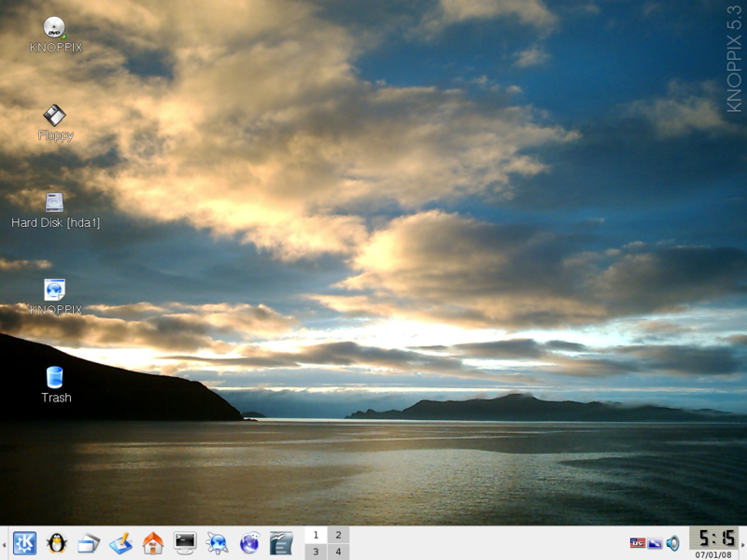The width and height of the screenshot is (747, 560).
Task: Expand the panel via the right-edge arrow
Action: click(x=742, y=545)
